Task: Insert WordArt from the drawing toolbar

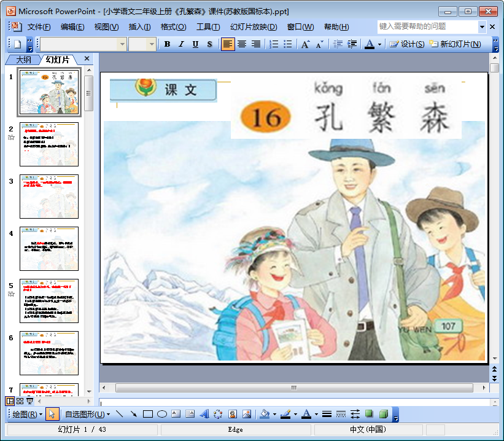Action: (204, 414)
